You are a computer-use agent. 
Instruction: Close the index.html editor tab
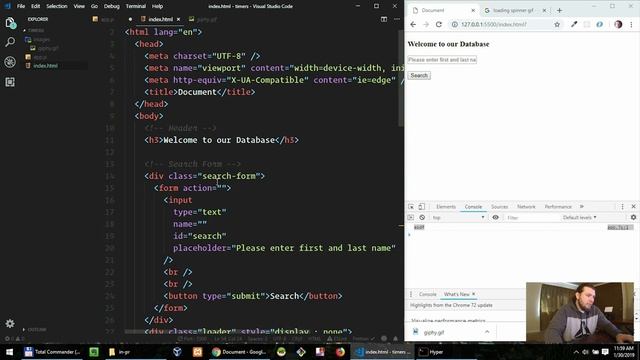pyautogui.click(x=178, y=19)
